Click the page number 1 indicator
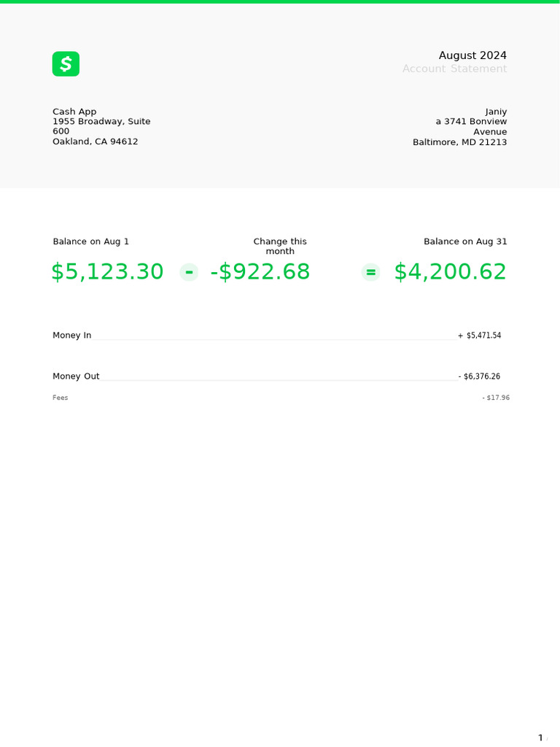Screen dimensions: 560x747 click(x=540, y=738)
